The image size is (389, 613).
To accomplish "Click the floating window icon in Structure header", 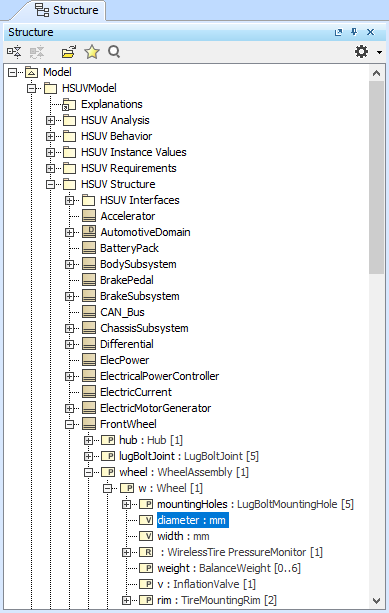I will click(x=339, y=32).
